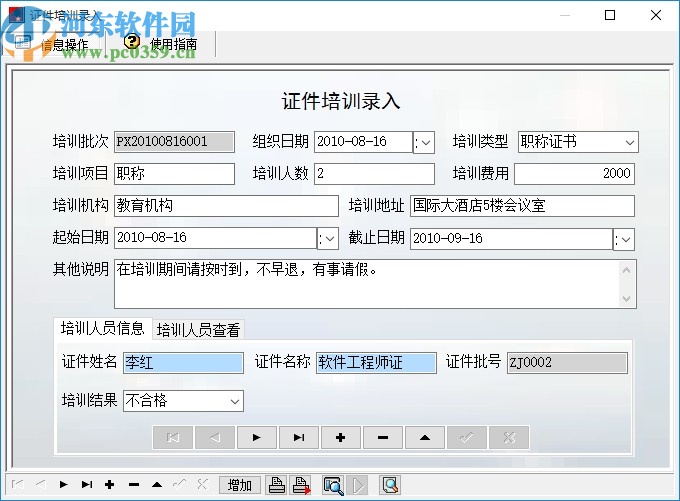Close the 证件培训录入 window

point(656,15)
